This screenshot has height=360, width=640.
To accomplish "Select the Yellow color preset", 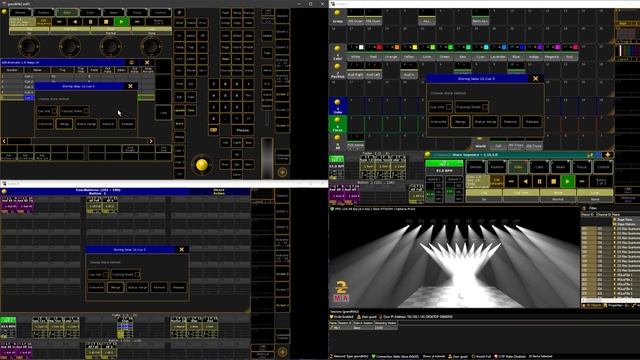I will pyautogui.click(x=409, y=52).
